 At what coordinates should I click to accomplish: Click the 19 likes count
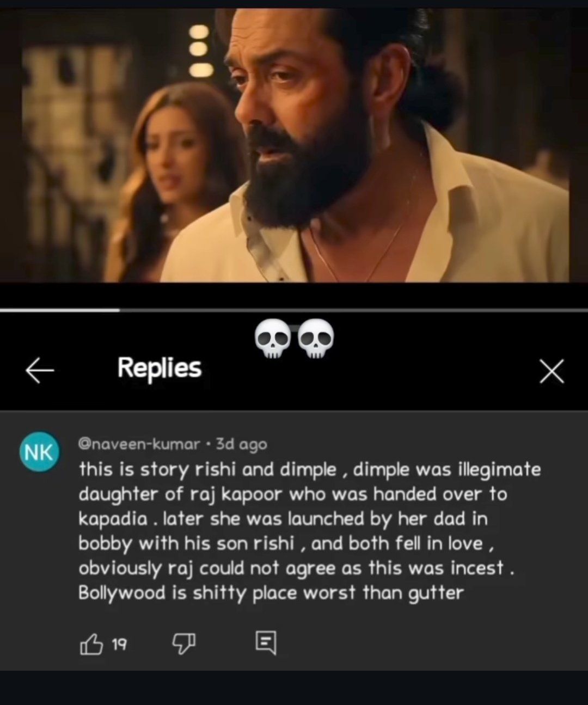(119, 645)
